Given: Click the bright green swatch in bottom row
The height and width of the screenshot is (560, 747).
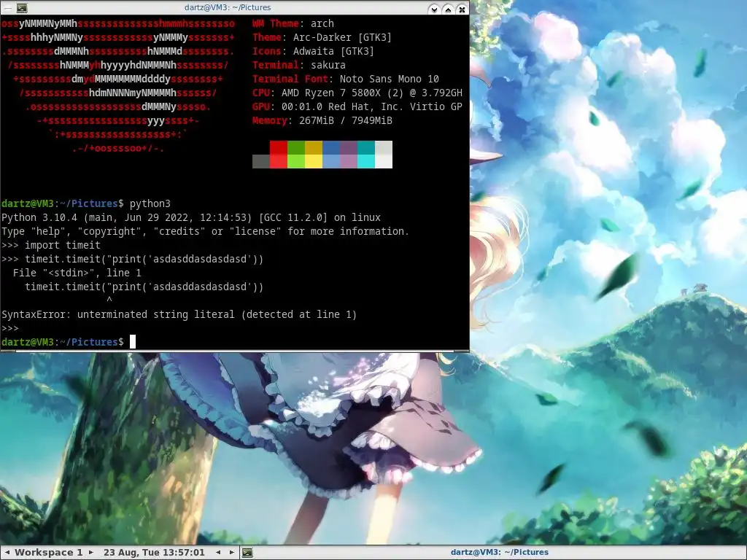Looking at the screenshot, I should point(296,161).
